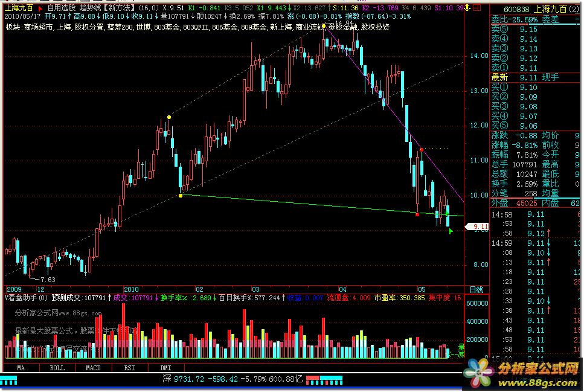Click the 外盘 45025 value
The width and height of the screenshot is (584, 392).
pos(527,204)
